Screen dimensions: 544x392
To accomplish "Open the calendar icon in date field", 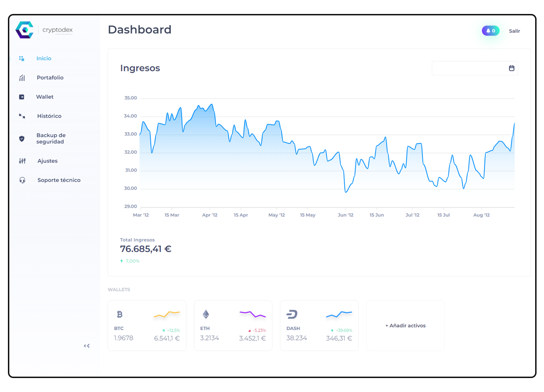I will pos(511,68).
